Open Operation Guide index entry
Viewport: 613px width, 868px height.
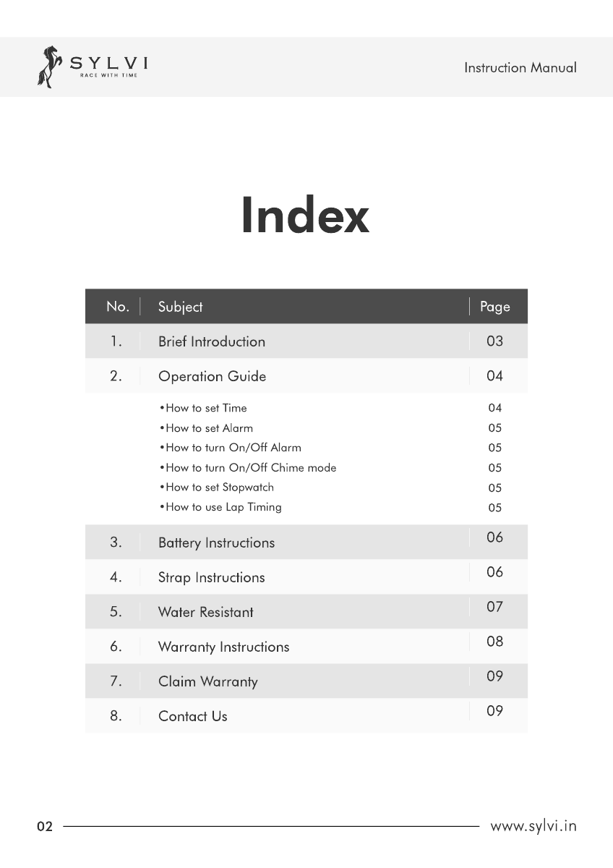[x=212, y=376]
